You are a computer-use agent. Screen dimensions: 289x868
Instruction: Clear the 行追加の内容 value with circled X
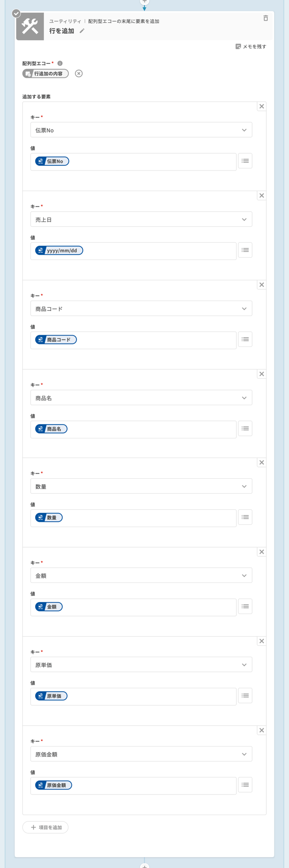[79, 73]
